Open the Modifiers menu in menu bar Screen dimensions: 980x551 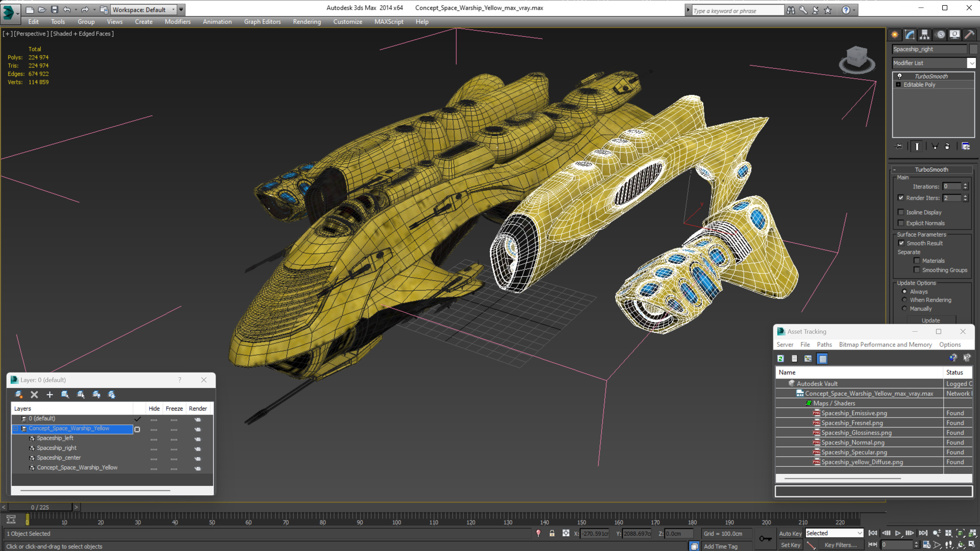click(178, 22)
